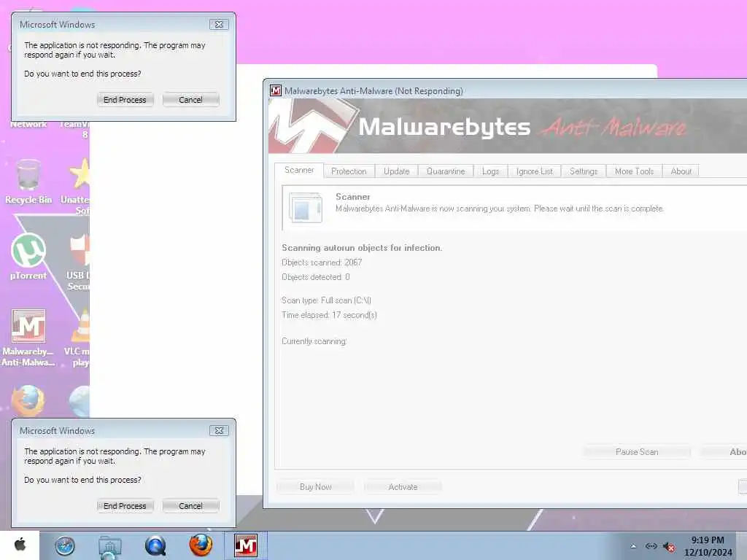The image size is (747, 560).
Task: Launch QuickTime-style Q icon in taskbar
Action: pos(155,545)
